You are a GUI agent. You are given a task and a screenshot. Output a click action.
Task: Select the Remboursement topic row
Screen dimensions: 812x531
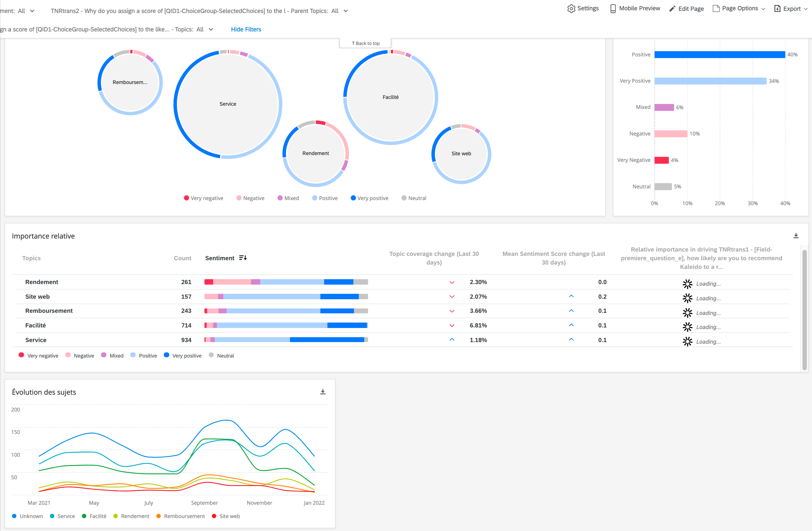click(x=402, y=311)
